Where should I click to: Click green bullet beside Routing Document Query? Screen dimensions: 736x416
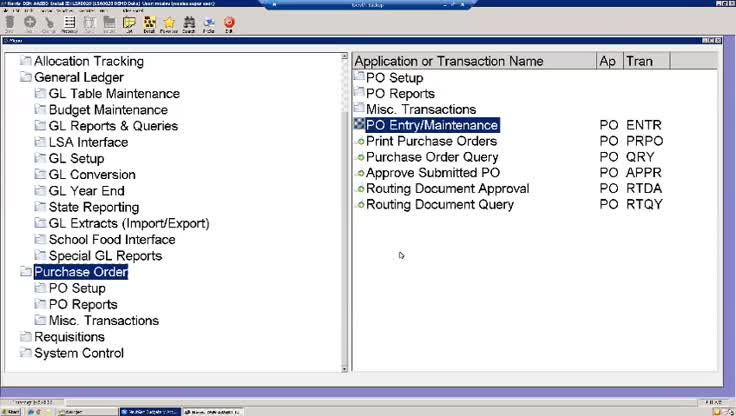tap(360, 205)
